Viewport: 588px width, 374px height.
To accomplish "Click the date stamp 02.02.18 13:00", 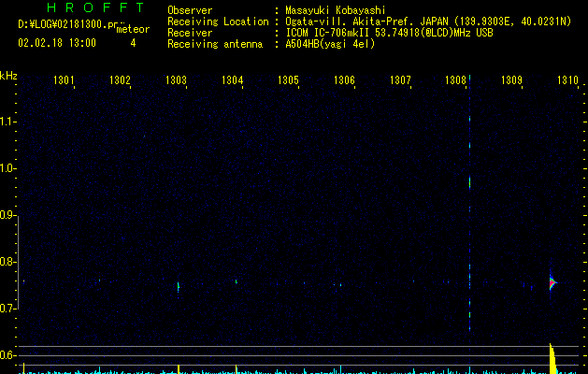I will click(57, 43).
